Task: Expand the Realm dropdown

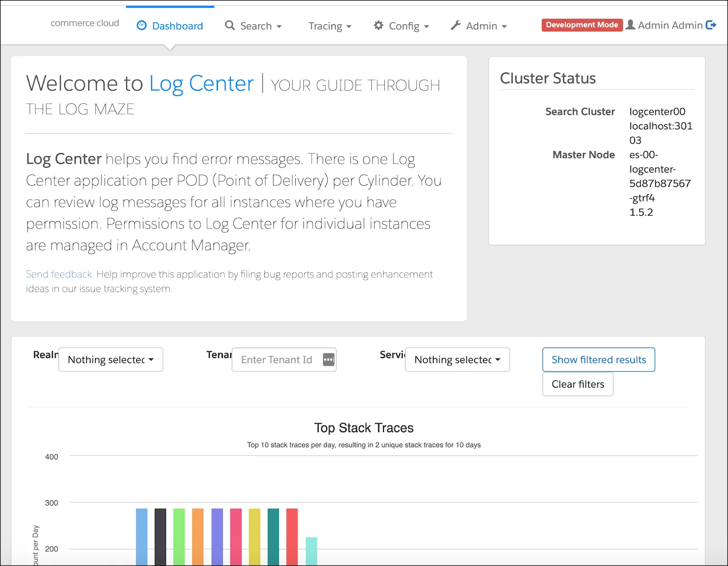Action: [111, 359]
